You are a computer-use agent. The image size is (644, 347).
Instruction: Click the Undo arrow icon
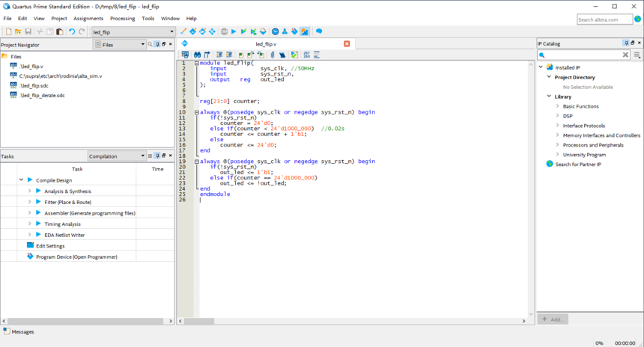71,31
